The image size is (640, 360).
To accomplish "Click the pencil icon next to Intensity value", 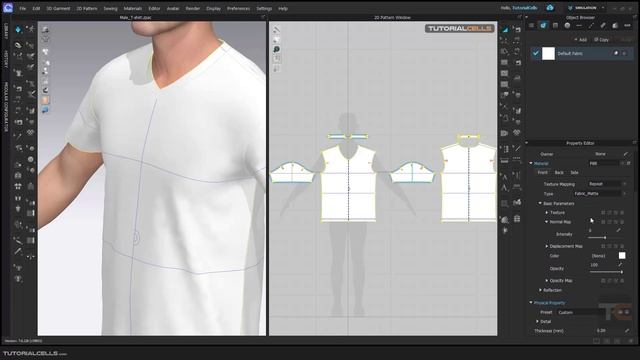I will click(x=618, y=230).
